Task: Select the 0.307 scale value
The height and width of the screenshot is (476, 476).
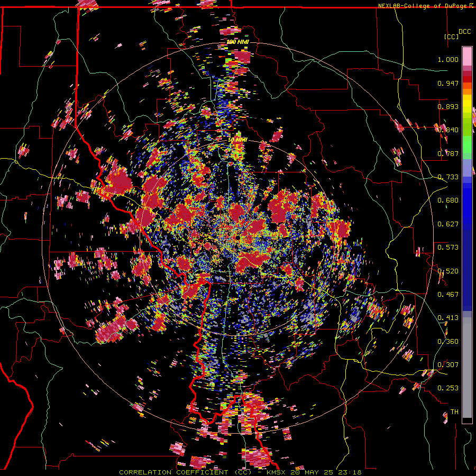Action: click(x=448, y=365)
